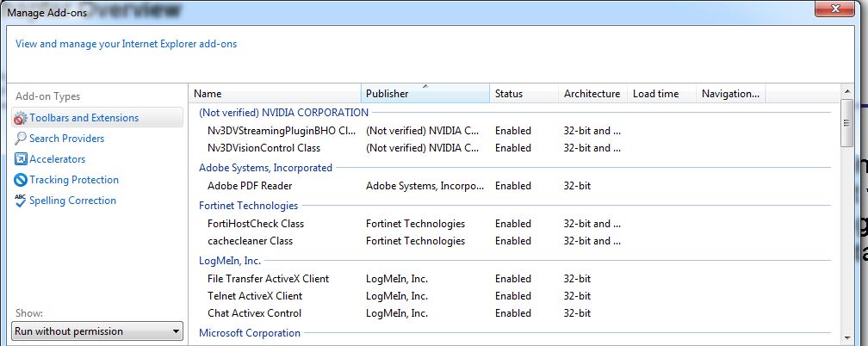Click the LogMeIn, Inc. group header
Viewport: 868px width, 346px height.
[230, 261]
